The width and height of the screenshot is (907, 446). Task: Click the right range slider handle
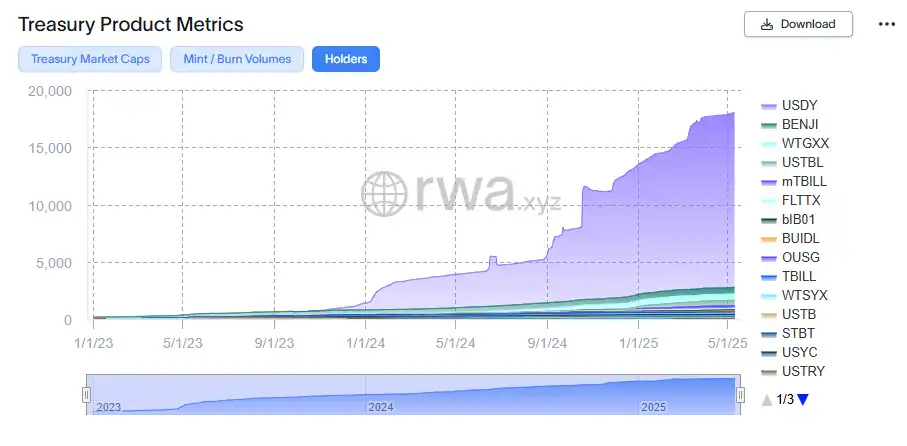point(740,395)
